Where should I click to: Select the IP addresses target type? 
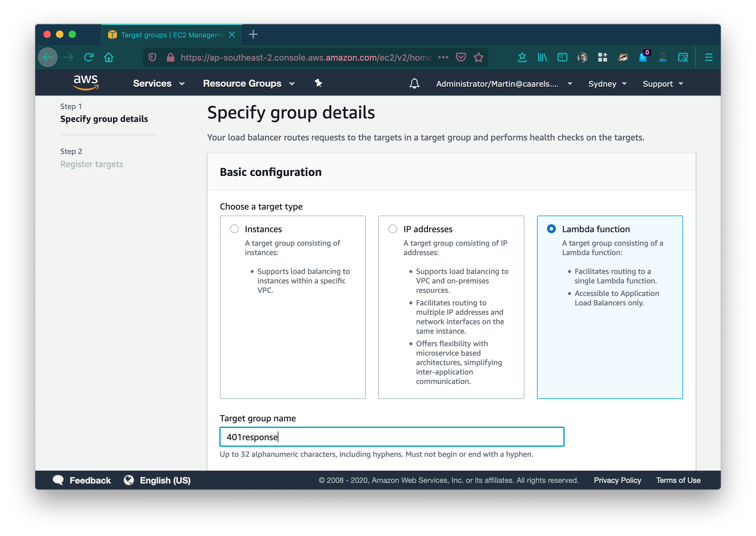(x=393, y=229)
